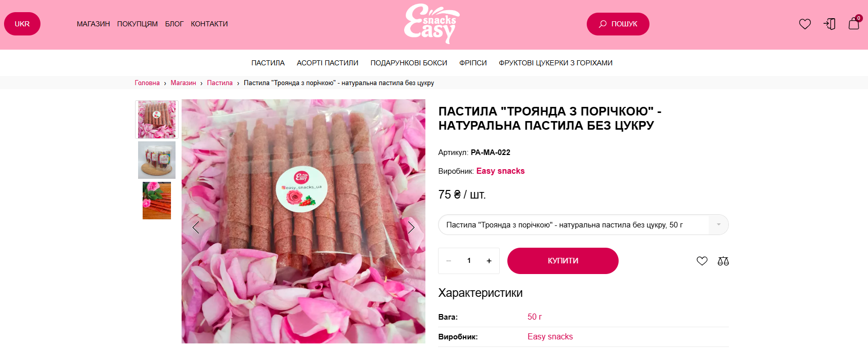Image resolution: width=868 pixels, height=348 pixels.
Task: Add product to favorites with heart icon
Action: (x=702, y=261)
